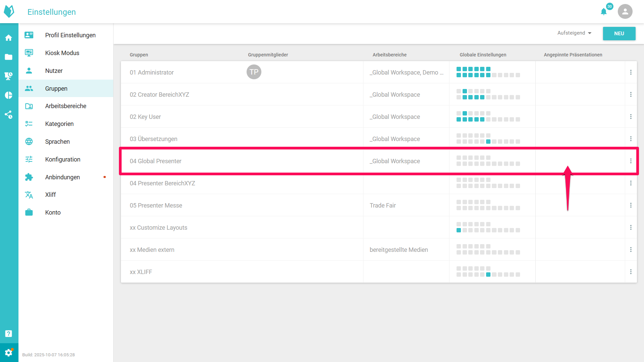Open the folder icon in left sidebar
Screen dimensions: 644x362
(9, 57)
